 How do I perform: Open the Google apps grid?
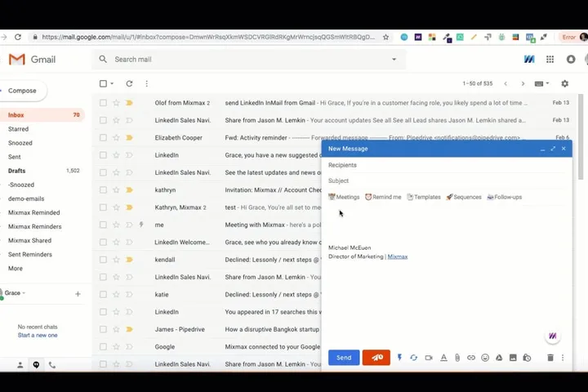(x=550, y=60)
